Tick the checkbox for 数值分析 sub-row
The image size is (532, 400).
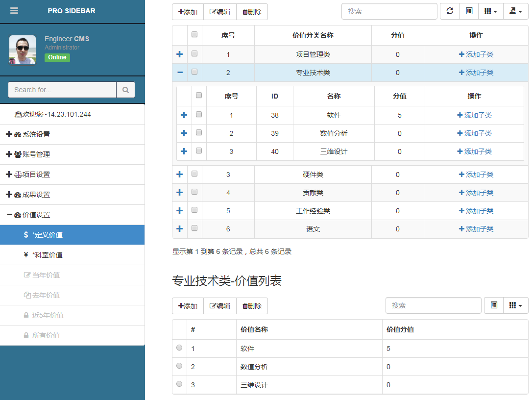(199, 132)
